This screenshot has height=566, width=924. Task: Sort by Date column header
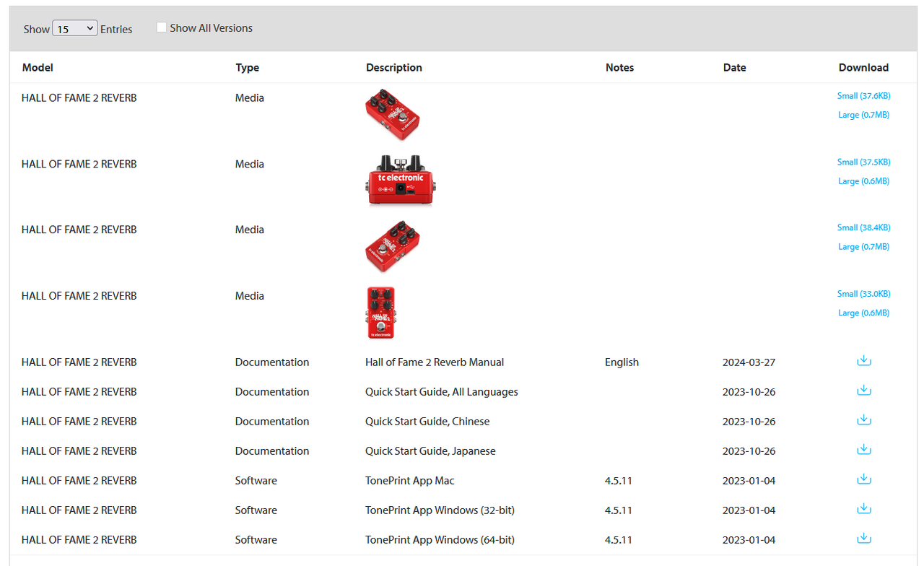click(x=734, y=68)
